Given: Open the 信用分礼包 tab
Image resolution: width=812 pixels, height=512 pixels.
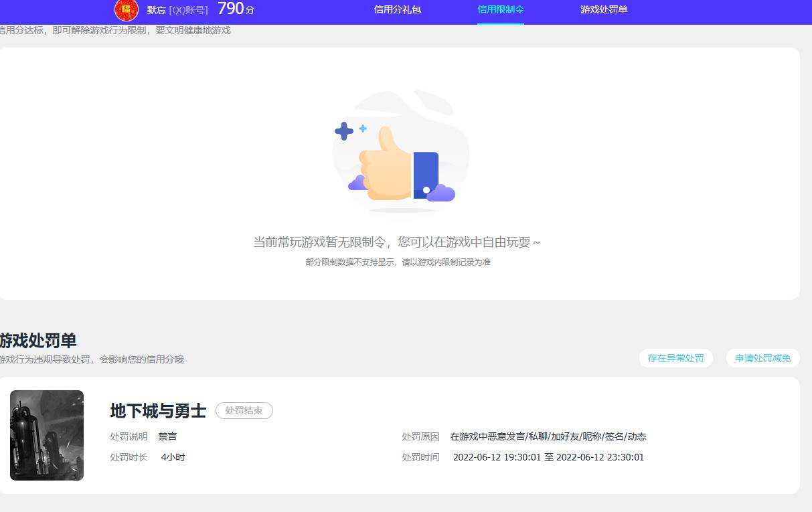Looking at the screenshot, I should [x=398, y=9].
